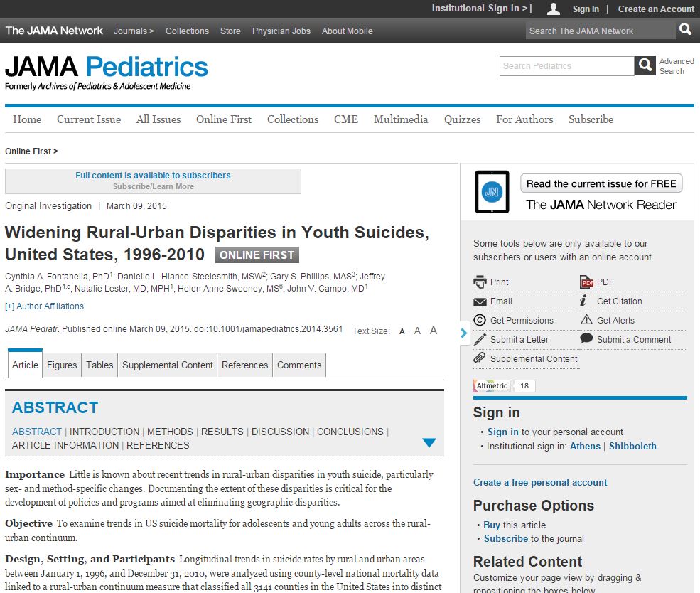Viewport: 700px width, 593px height.
Task: Select the largest text size A
Action: click(x=434, y=331)
